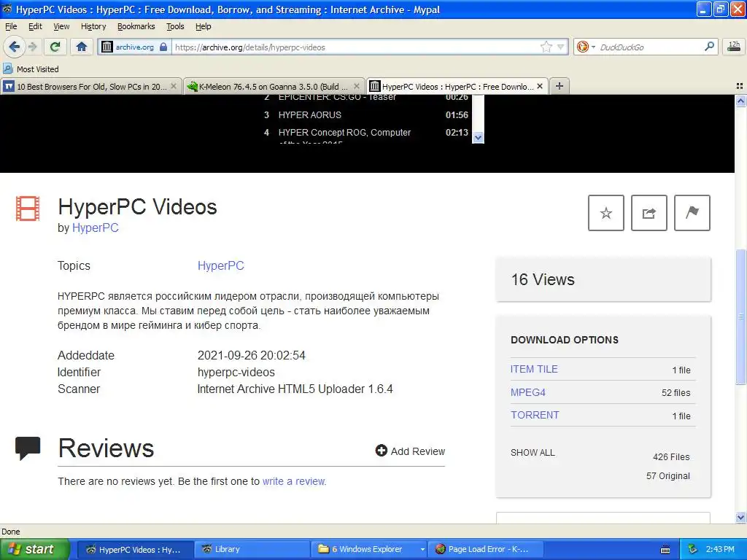Open the HyperPC creator link

[95, 227]
